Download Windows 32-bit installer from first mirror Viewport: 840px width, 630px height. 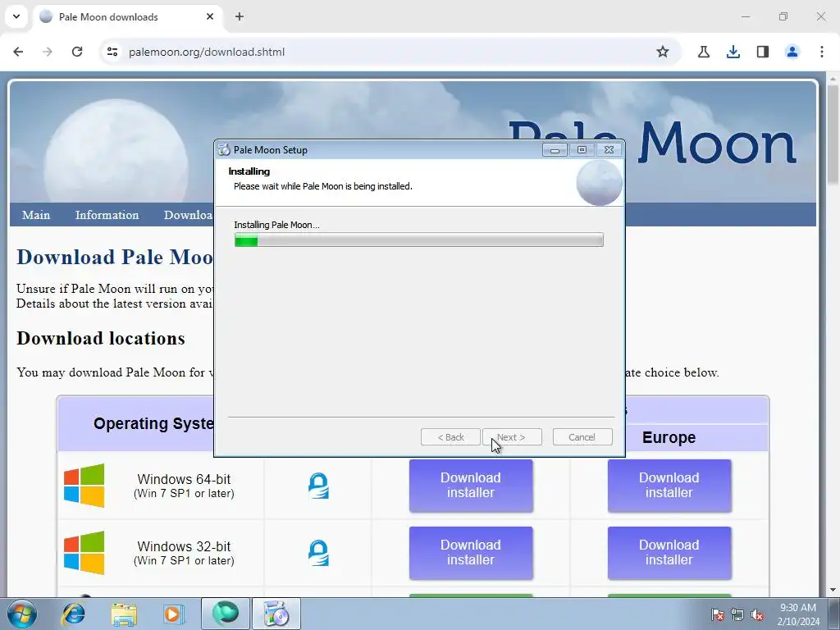point(471,553)
